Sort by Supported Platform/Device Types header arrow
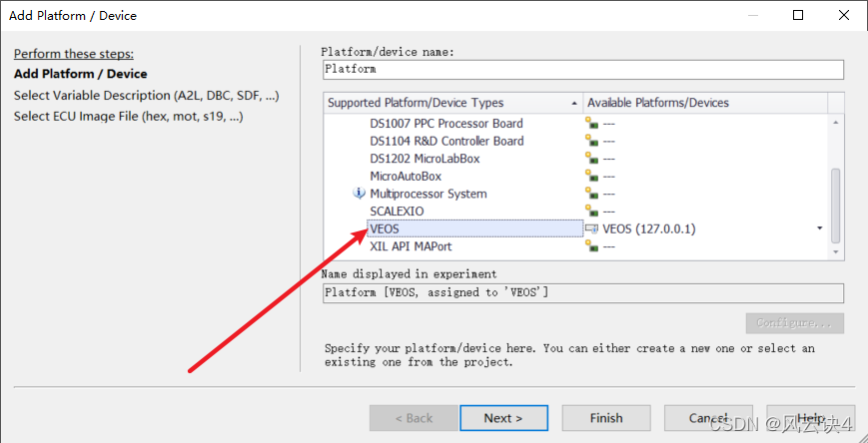 (572, 104)
